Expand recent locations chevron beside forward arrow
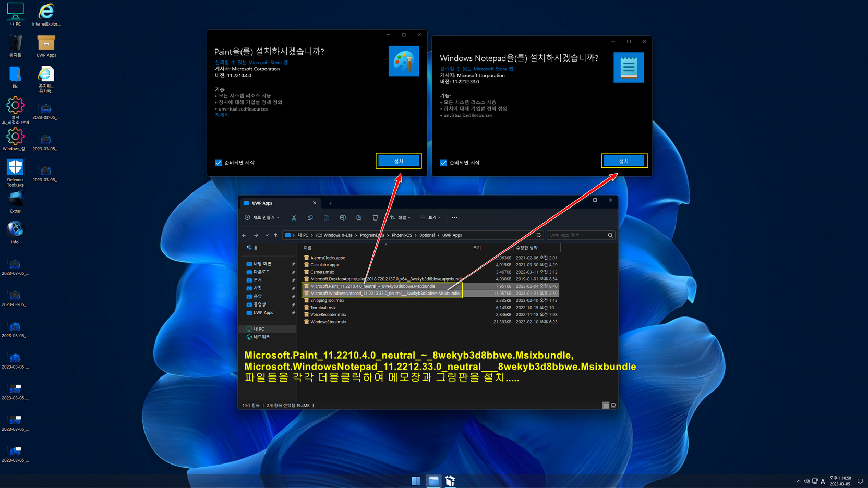The height and width of the screenshot is (488, 868). [x=267, y=235]
